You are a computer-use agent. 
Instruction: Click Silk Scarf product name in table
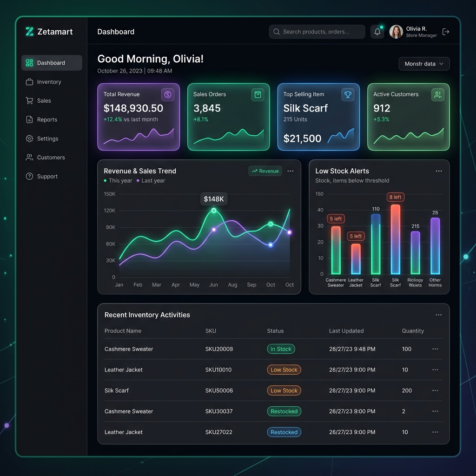[x=117, y=390]
